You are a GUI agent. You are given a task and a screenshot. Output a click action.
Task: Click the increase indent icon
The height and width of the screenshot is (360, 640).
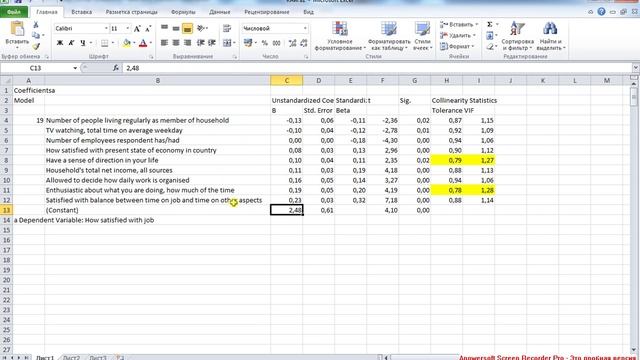pos(212,43)
